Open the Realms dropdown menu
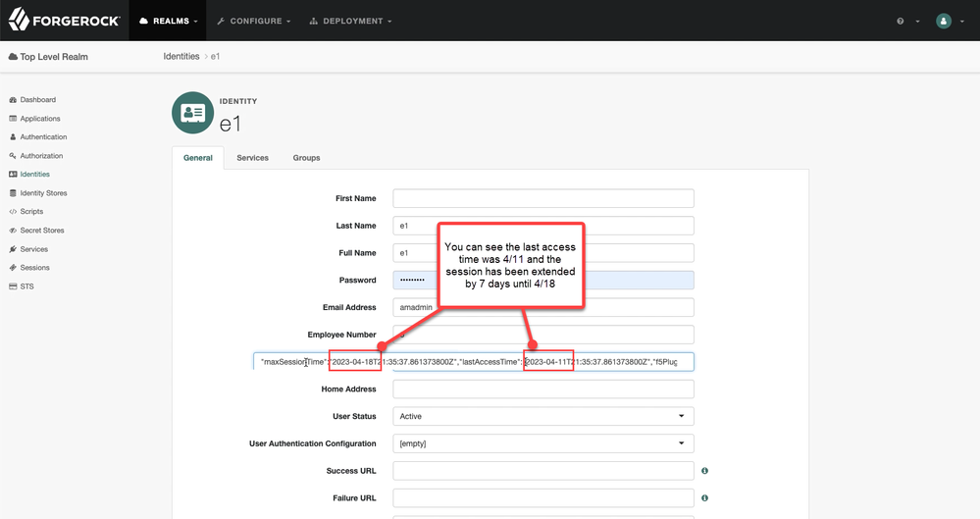This screenshot has height=519, width=980. point(169,21)
